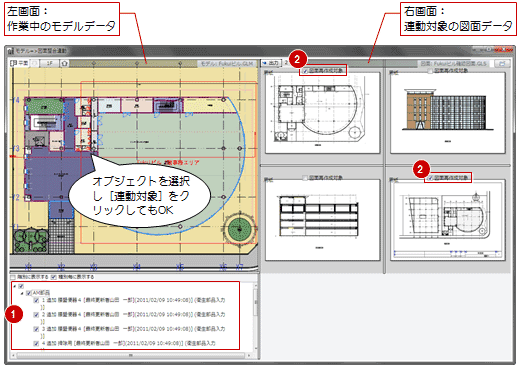
Task: Enable the 階別に表示する checkbox
Action: (x=13, y=277)
